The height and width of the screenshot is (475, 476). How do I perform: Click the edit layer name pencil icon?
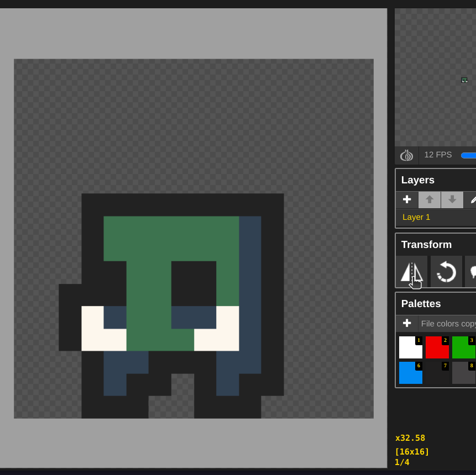click(x=471, y=199)
